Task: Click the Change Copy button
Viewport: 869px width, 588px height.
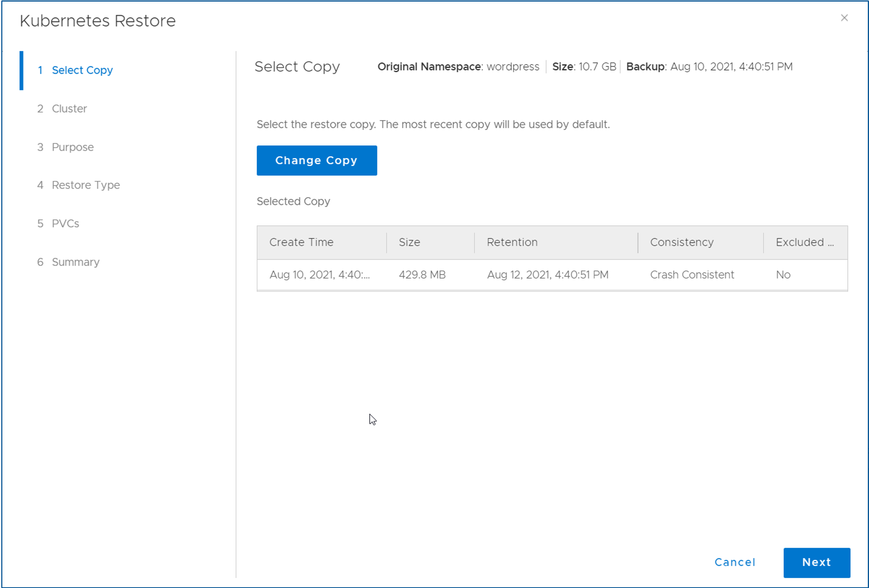Action: pyautogui.click(x=316, y=160)
